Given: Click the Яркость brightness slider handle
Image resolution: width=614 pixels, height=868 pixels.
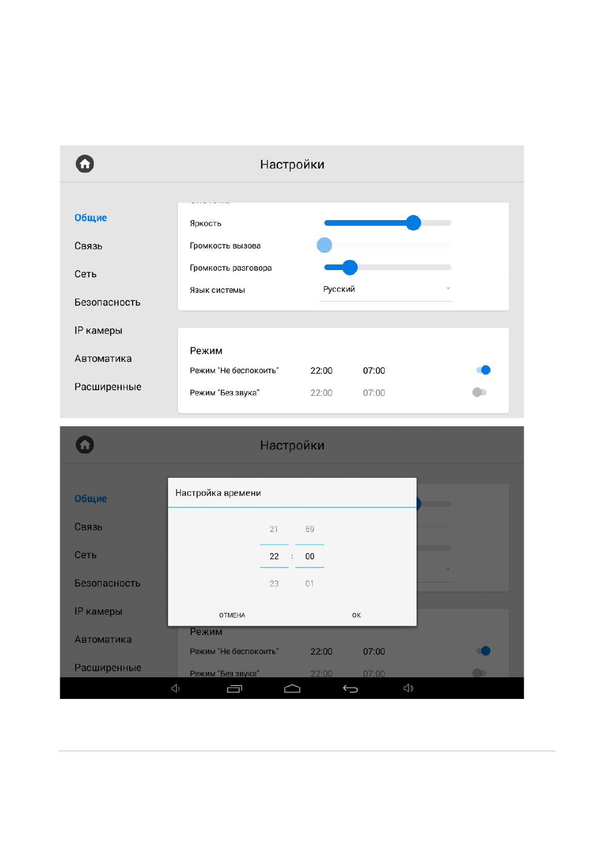Looking at the screenshot, I should pos(413,223).
